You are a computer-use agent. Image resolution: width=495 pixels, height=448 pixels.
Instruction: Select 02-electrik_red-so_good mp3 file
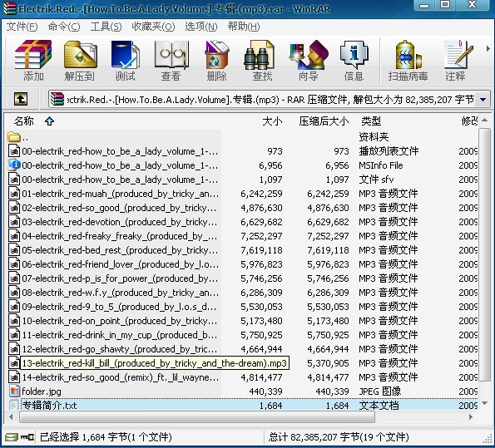point(119,208)
